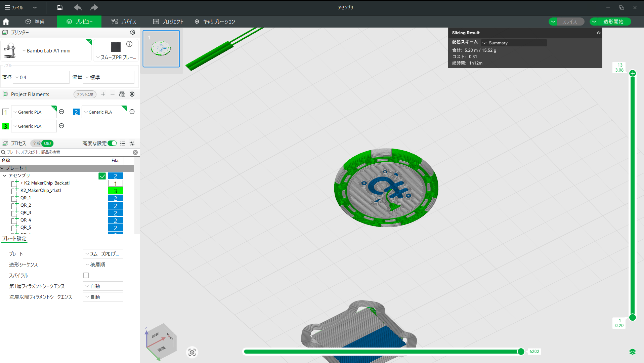This screenshot has width=644, height=363.
Task: Add a filament with plus icon
Action: 103,94
